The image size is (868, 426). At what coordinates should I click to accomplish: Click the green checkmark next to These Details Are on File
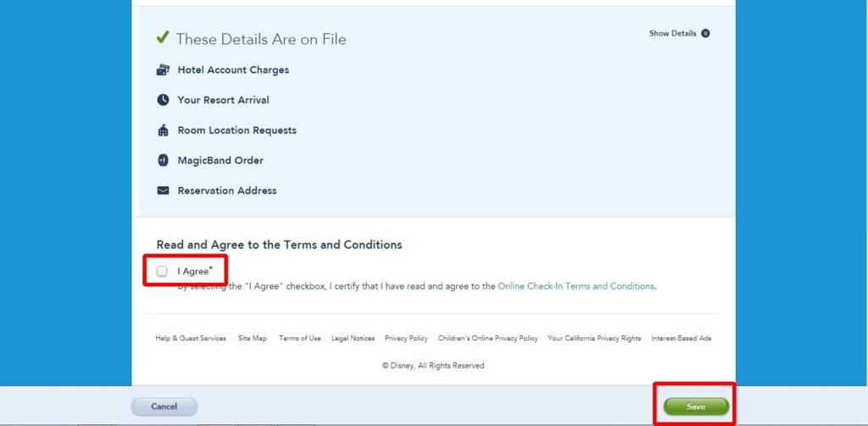(163, 37)
